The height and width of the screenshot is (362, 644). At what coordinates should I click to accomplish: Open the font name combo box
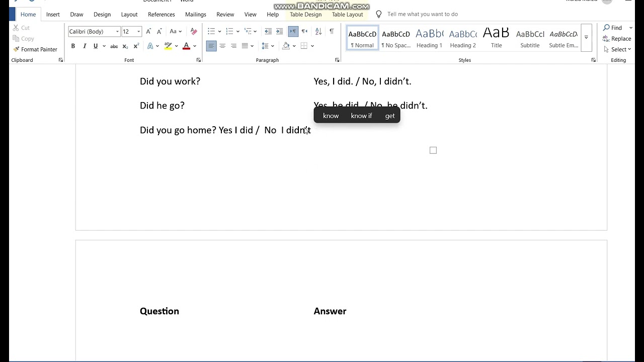[94, 31]
